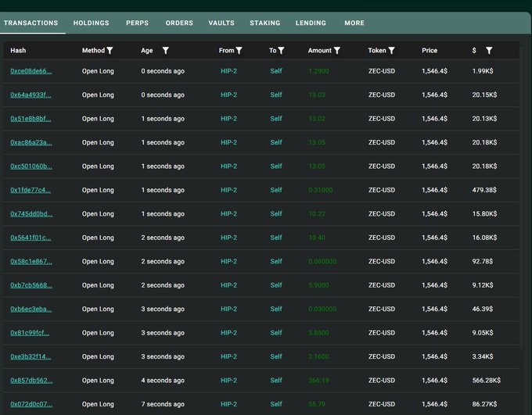Open transaction hash 0xac86a23a...
The width and height of the screenshot is (532, 415).
point(31,142)
